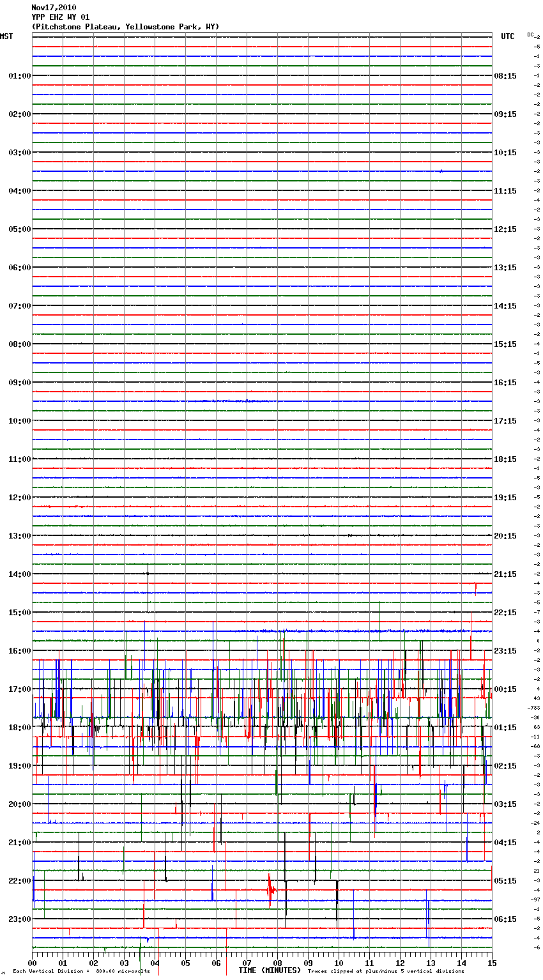Click the 22:15 UTC time label
Viewport: 543px width, 980px height.
click(x=505, y=613)
